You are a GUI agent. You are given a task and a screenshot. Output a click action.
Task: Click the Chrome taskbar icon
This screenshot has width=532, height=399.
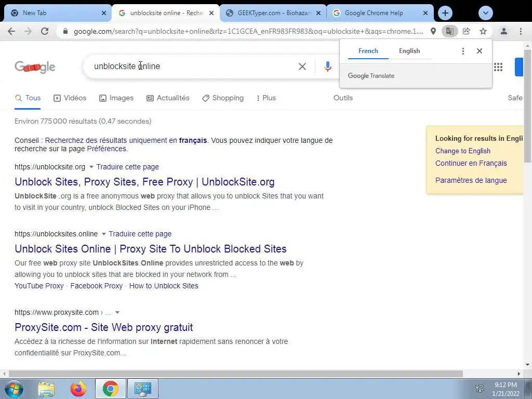pos(111,389)
